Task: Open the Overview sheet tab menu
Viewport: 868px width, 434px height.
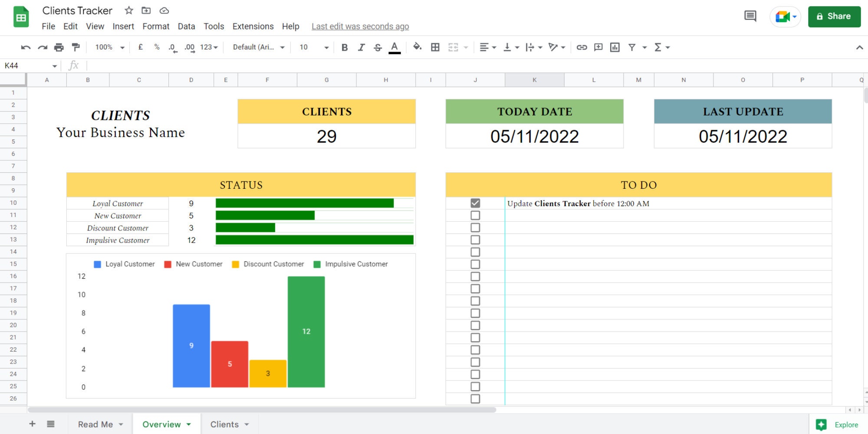Action: tap(188, 424)
